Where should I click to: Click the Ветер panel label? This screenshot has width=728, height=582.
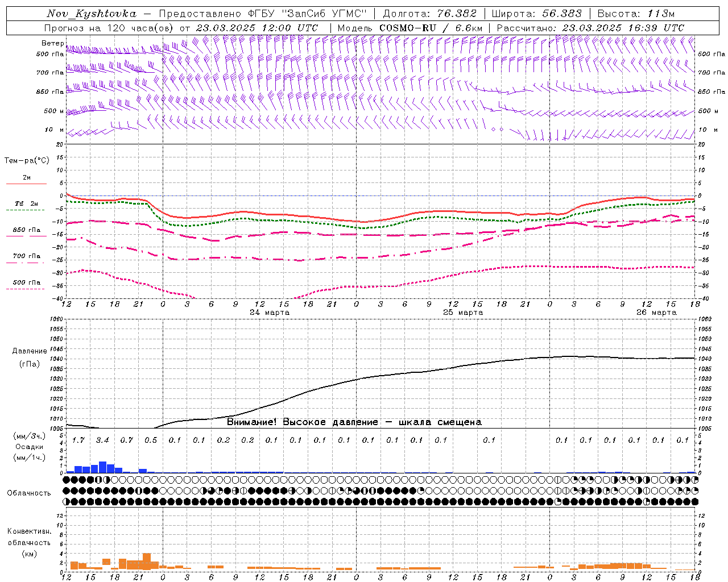click(52, 43)
